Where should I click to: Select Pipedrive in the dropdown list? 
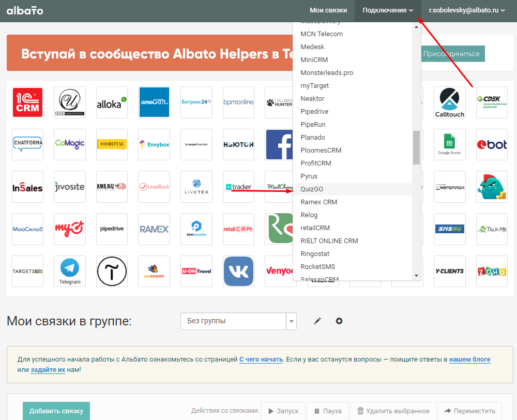tap(314, 112)
